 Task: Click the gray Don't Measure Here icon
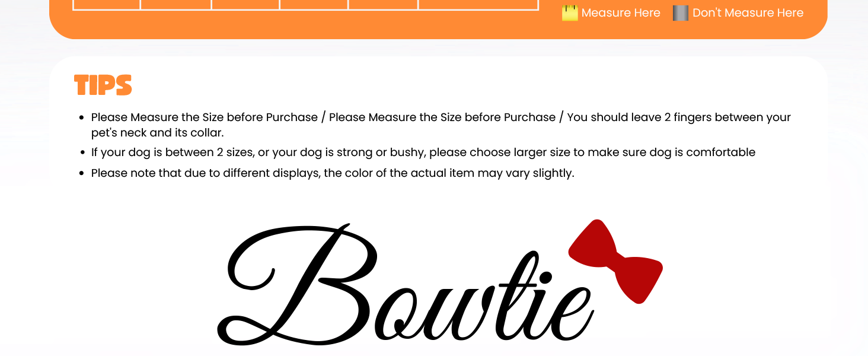click(680, 13)
